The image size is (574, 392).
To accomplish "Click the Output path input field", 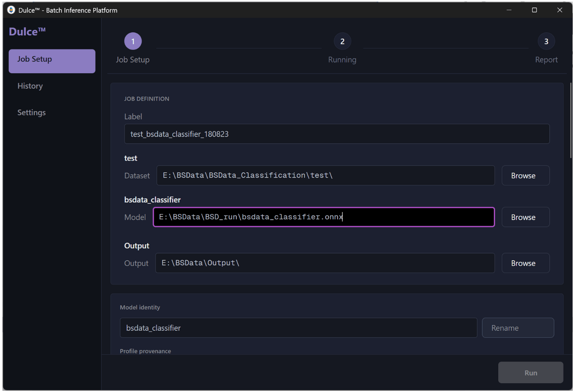I will point(325,263).
